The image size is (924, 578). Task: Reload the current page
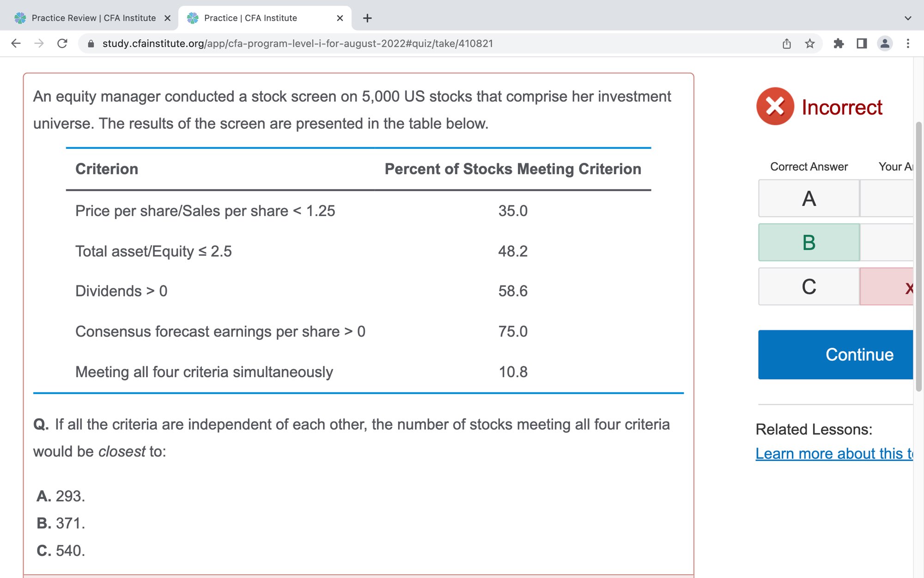tap(62, 43)
